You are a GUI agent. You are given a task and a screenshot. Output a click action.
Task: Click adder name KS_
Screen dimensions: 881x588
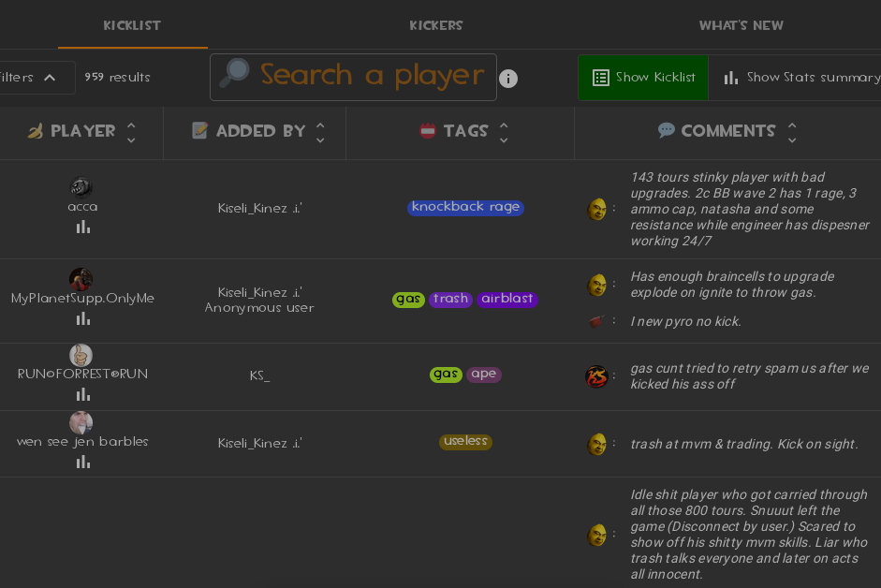tap(259, 375)
